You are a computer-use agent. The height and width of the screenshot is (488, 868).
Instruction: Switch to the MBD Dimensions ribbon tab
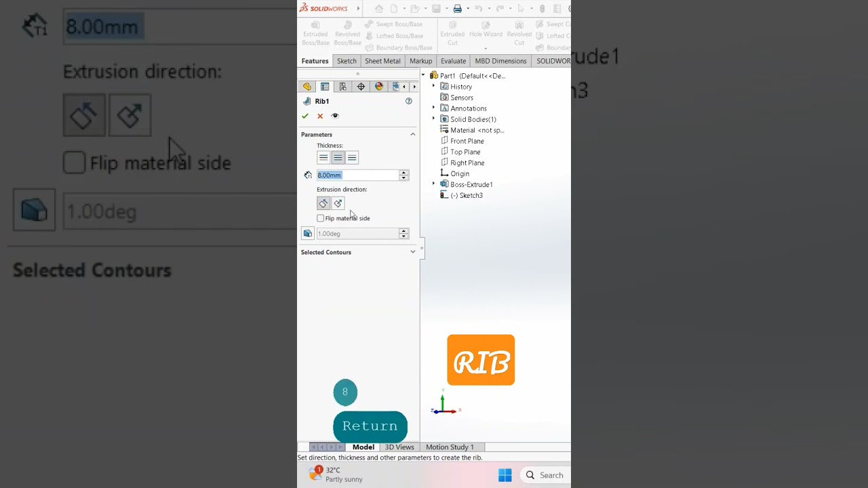[500, 61]
